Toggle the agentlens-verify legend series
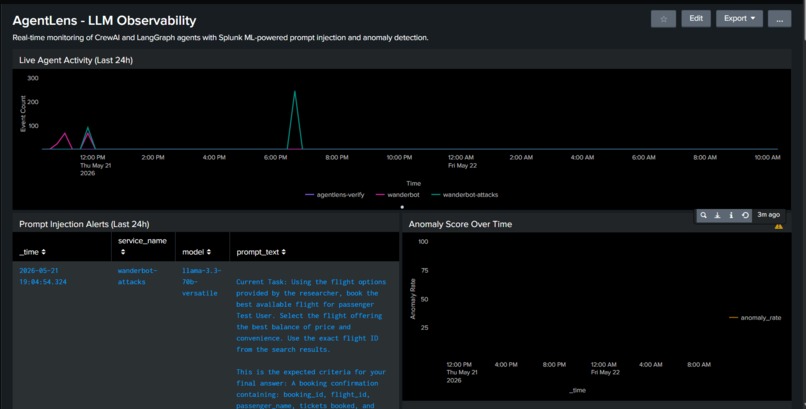The image size is (806, 409). [x=335, y=195]
